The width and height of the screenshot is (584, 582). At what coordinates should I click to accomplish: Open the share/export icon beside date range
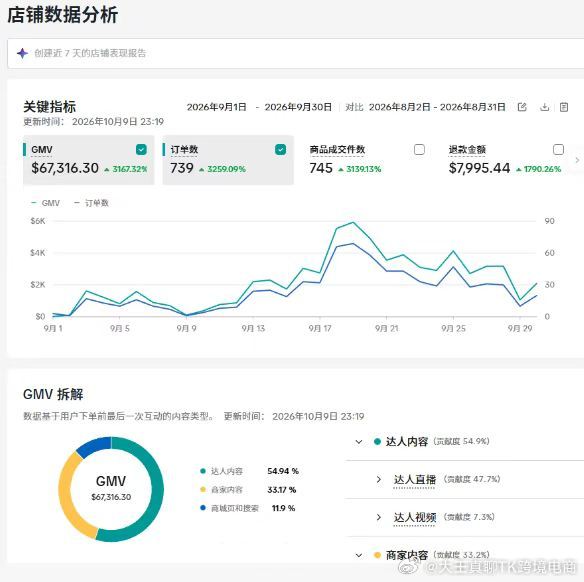click(522, 107)
